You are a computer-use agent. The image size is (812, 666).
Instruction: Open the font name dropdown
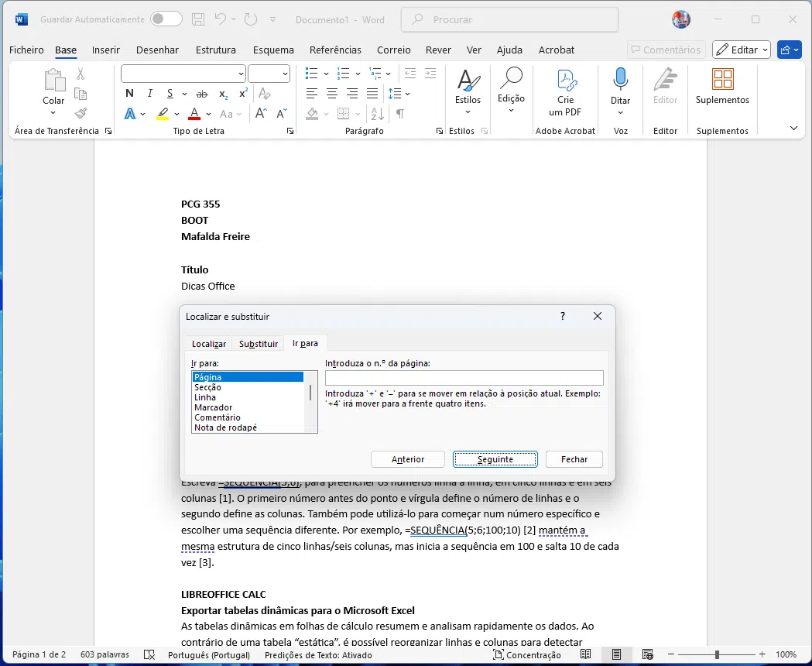point(241,74)
